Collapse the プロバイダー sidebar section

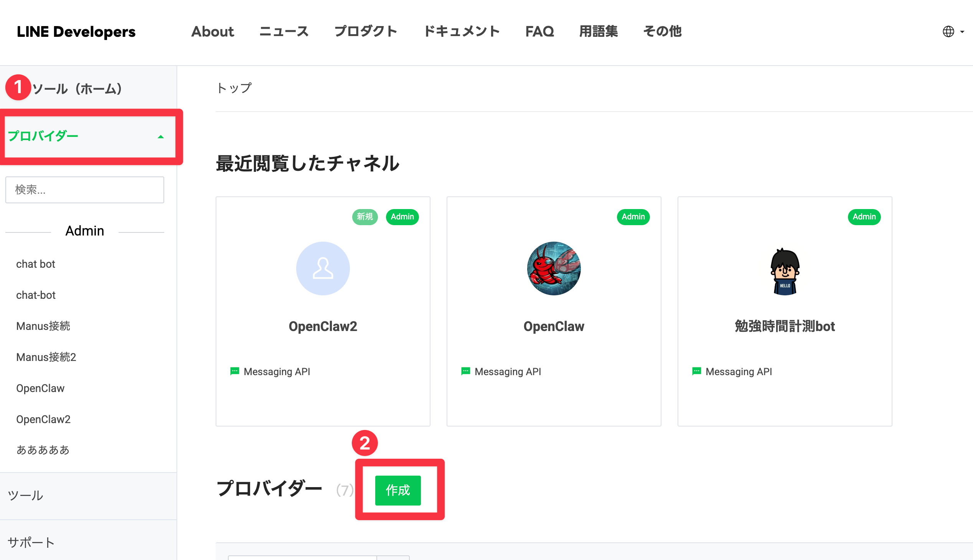(x=160, y=137)
